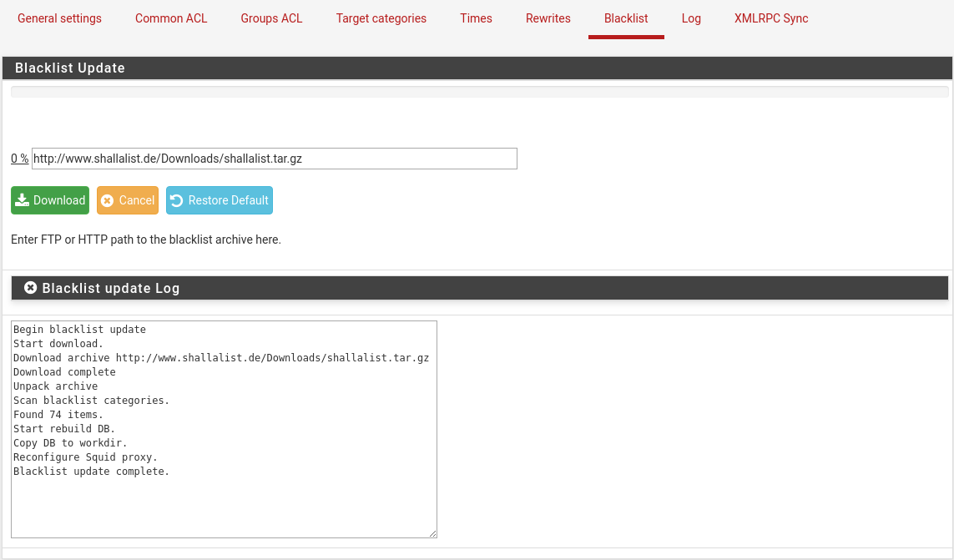
Task: Collapse the Blacklist update Log via X icon
Action: pos(30,287)
